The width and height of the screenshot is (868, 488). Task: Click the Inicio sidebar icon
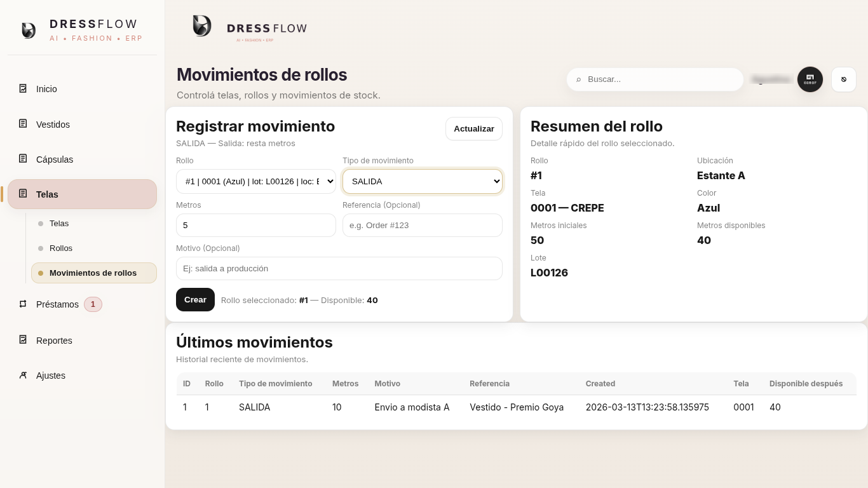(23, 89)
